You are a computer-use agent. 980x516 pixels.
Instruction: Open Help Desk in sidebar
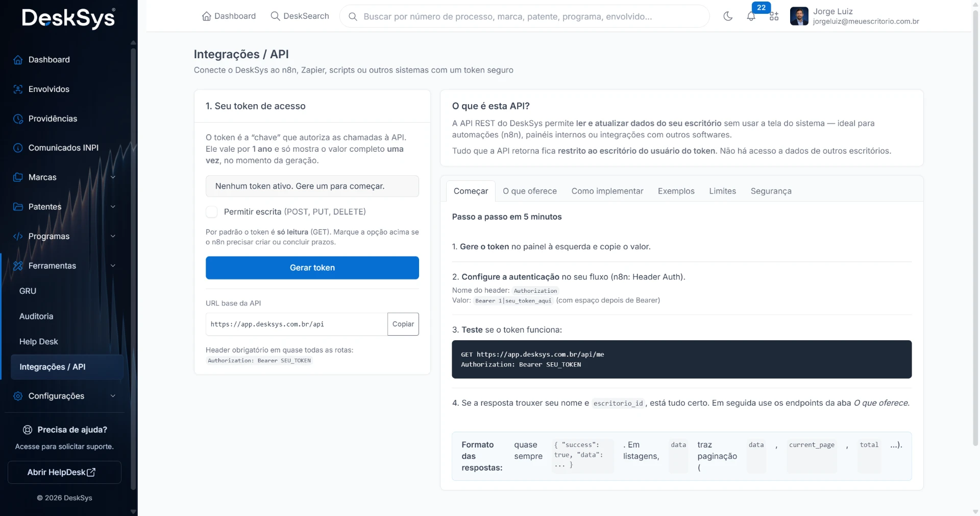[39, 342]
